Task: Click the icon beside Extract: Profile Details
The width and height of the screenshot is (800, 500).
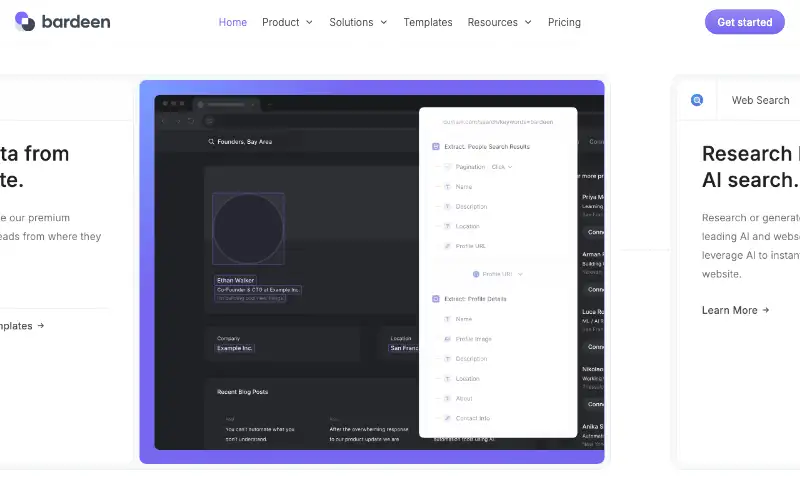Action: pos(436,299)
